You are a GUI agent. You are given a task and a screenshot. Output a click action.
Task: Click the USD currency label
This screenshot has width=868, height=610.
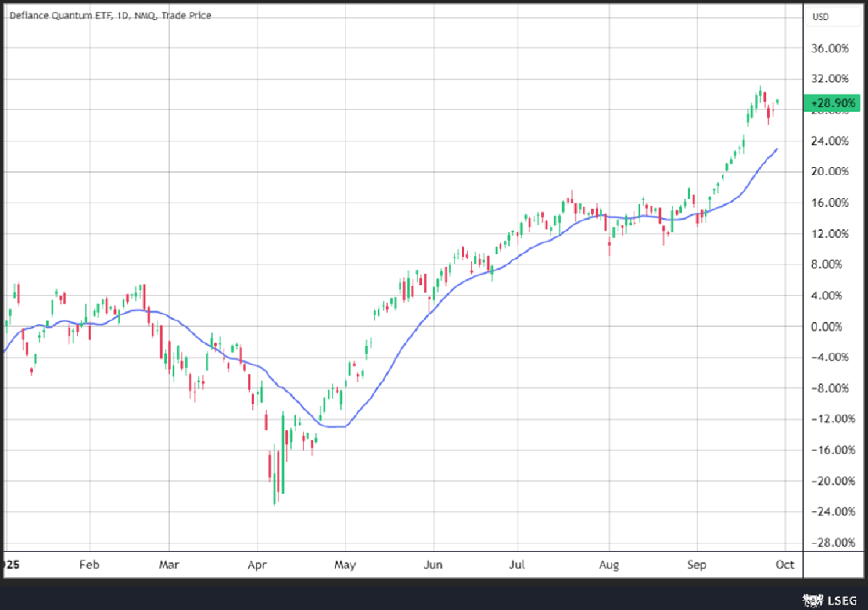820,17
